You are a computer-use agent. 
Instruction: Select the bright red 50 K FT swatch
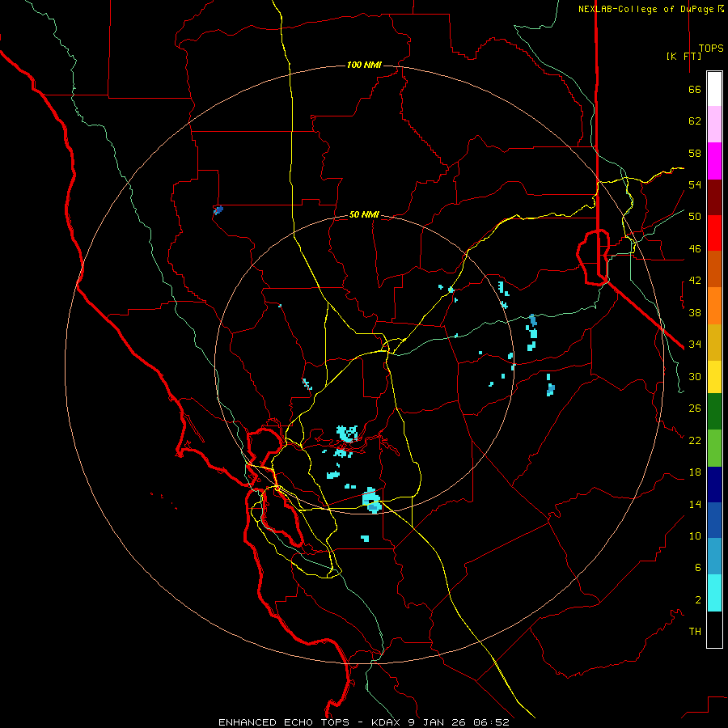coord(714,233)
